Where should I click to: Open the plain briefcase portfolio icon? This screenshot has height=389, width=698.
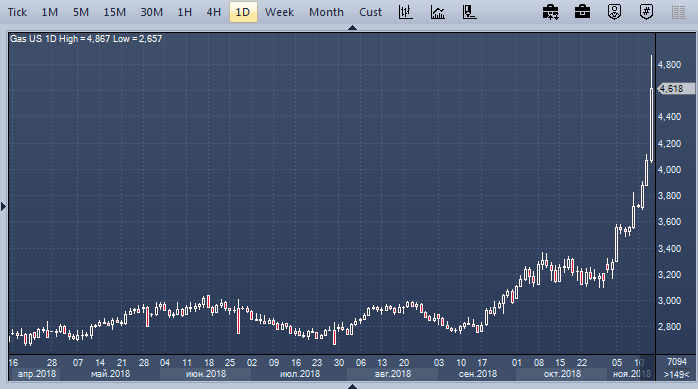[x=582, y=12]
